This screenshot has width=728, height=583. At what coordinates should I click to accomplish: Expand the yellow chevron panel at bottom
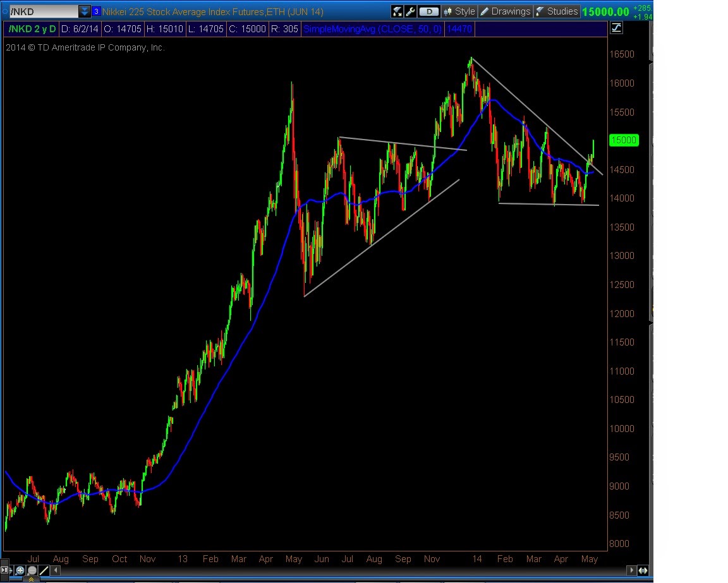coord(32,579)
